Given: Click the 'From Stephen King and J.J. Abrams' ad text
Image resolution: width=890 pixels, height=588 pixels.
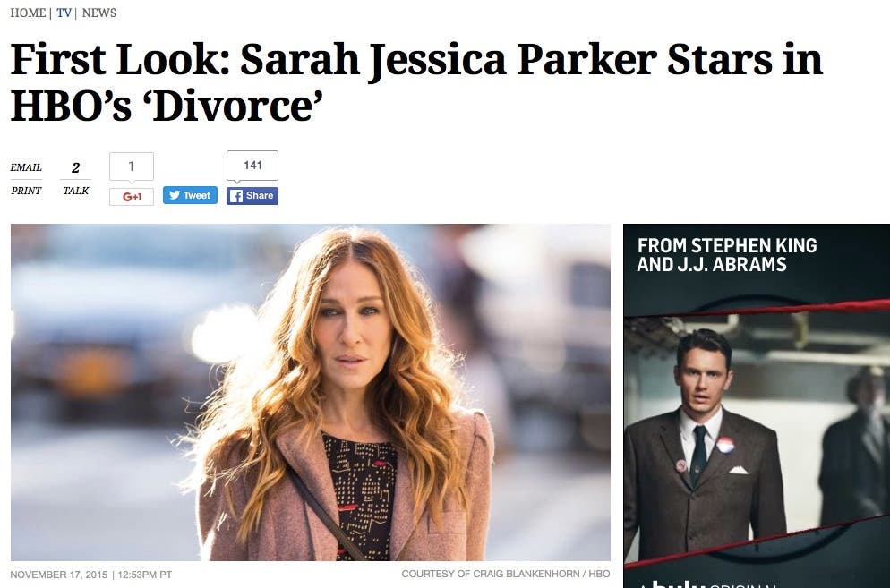Looking at the screenshot, I should [x=726, y=255].
